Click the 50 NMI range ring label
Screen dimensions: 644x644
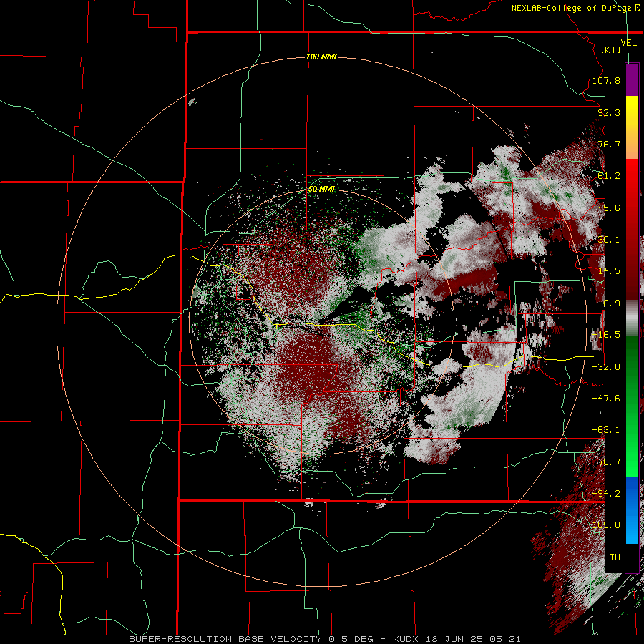321,190
